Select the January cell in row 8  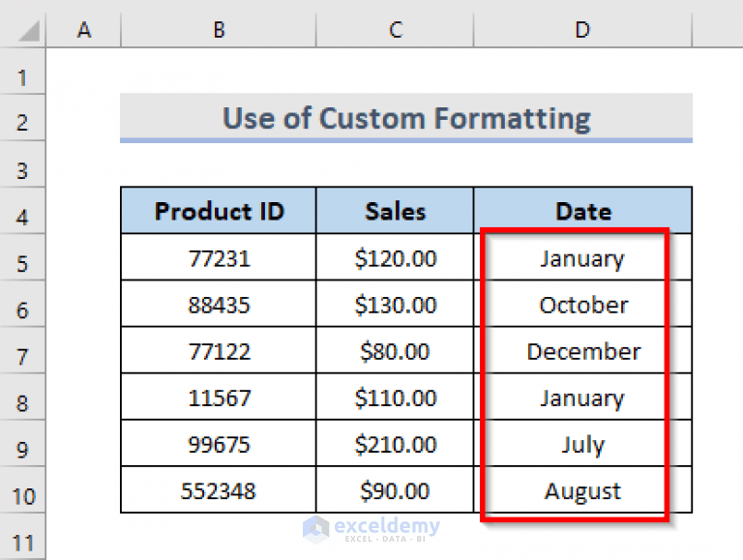pos(582,397)
